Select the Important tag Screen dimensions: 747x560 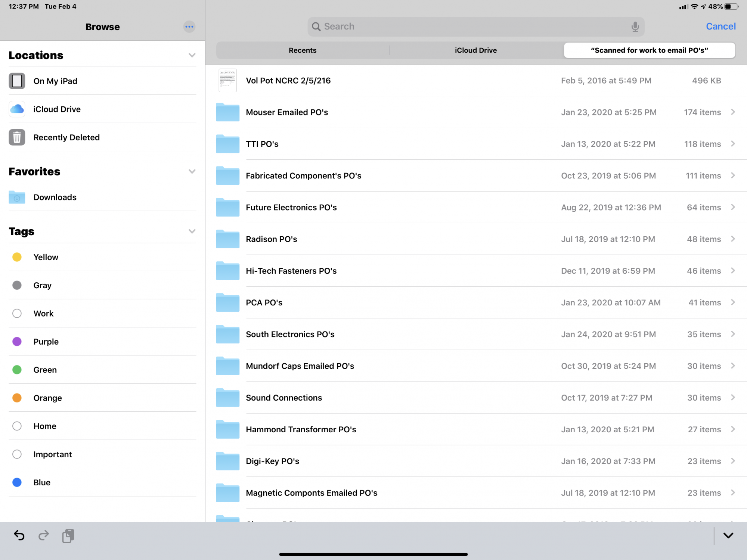(x=52, y=454)
